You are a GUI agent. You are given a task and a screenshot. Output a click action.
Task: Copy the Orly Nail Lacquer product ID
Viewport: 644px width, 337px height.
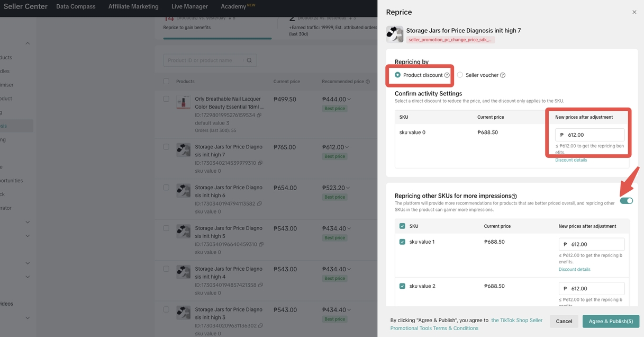(x=259, y=115)
